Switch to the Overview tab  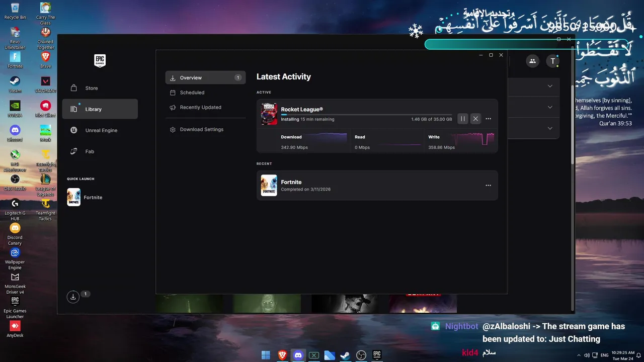point(205,77)
